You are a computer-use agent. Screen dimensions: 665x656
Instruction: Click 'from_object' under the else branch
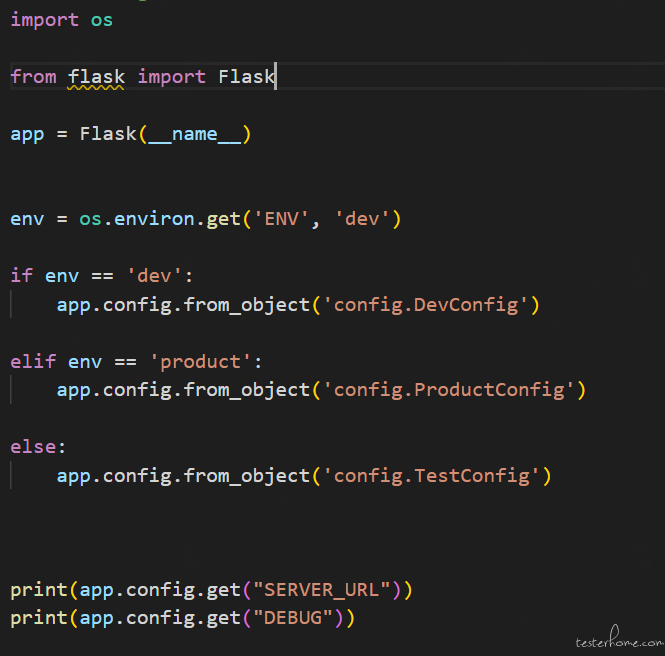(246, 476)
